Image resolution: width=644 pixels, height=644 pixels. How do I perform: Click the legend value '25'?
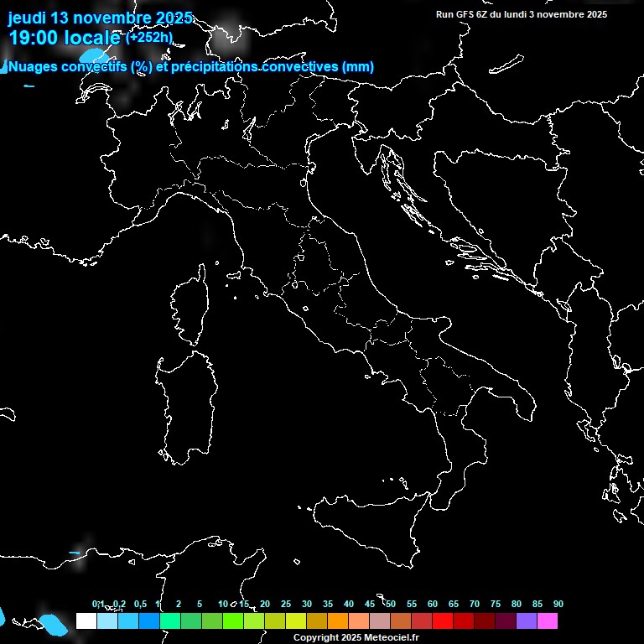286,604
